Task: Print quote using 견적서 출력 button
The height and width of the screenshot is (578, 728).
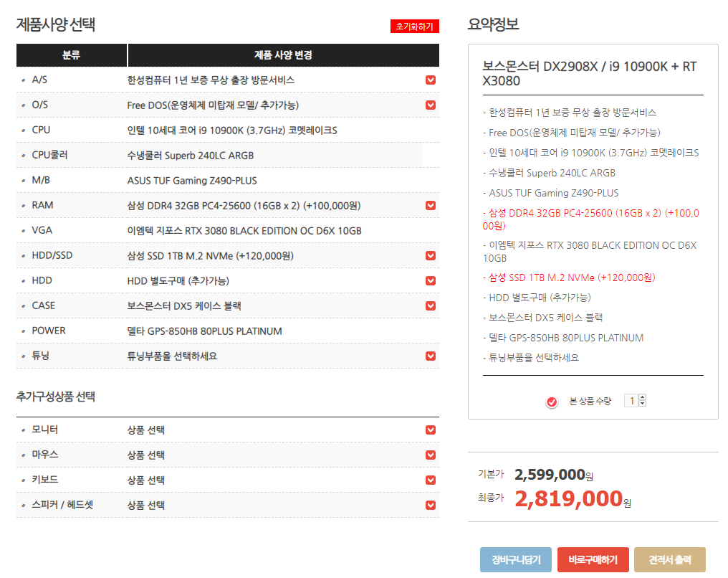Action: click(670, 559)
